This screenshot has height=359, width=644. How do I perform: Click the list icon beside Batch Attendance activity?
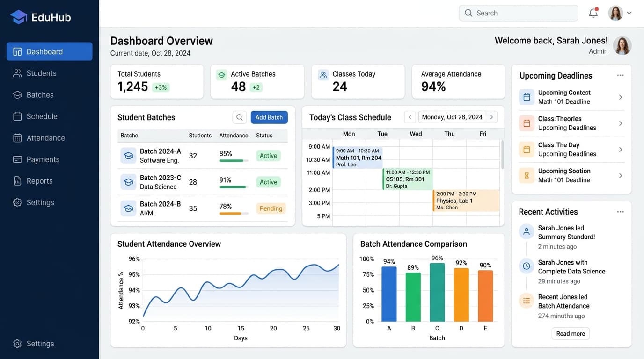click(527, 301)
